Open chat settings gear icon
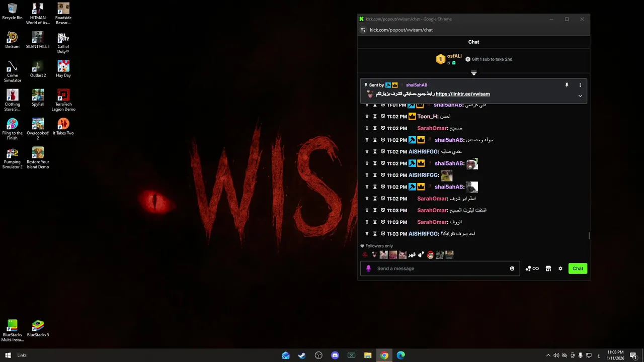Screen dimensions: 644x362 pos(560,268)
